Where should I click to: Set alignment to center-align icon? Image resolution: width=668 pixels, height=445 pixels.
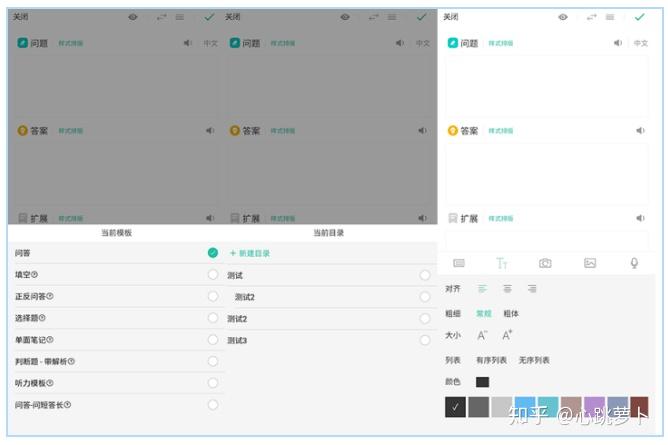click(x=507, y=289)
